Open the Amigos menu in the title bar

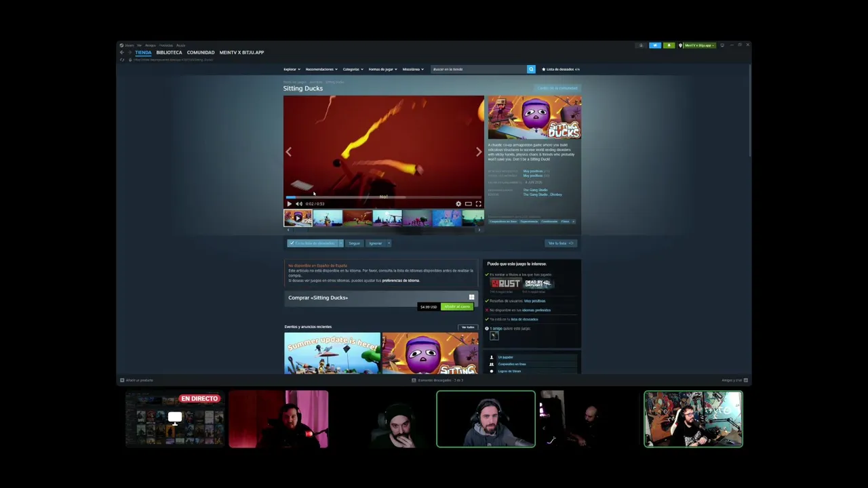pyautogui.click(x=151, y=45)
